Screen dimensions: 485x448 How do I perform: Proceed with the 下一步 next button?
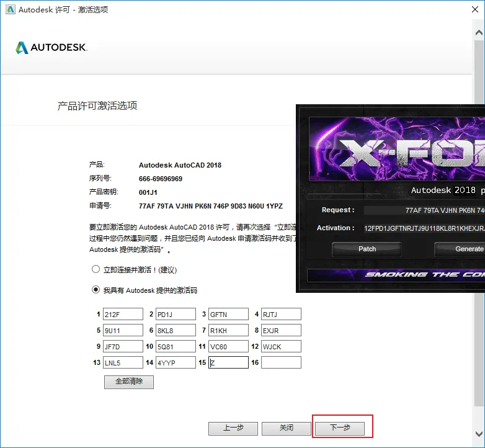340,429
